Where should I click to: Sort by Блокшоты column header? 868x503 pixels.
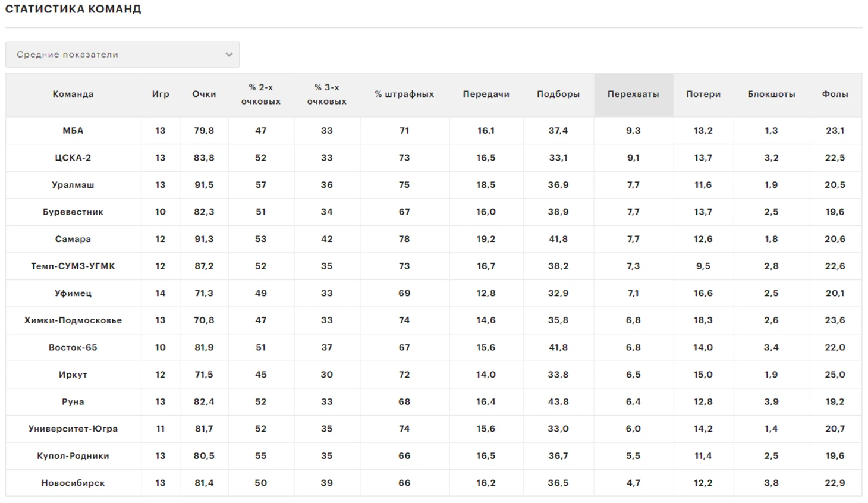(772, 94)
